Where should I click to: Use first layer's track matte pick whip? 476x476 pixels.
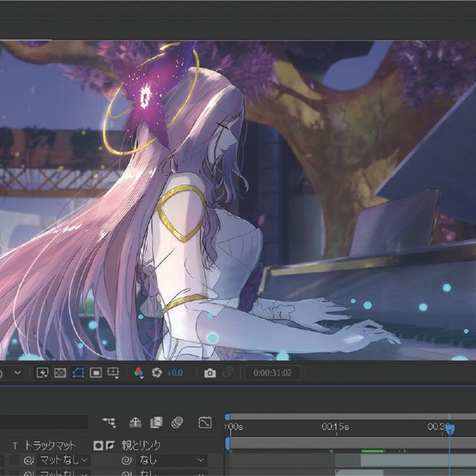point(29,460)
